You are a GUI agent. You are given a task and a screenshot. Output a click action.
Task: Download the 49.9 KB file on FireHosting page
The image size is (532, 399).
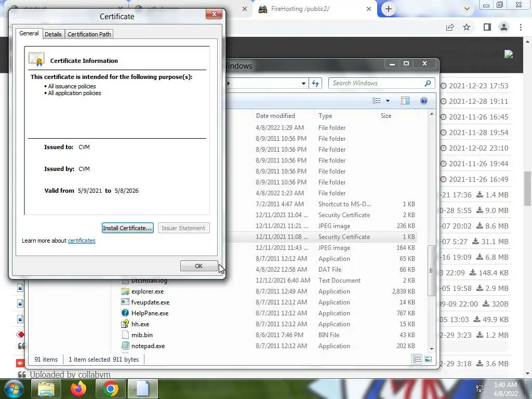(491, 320)
